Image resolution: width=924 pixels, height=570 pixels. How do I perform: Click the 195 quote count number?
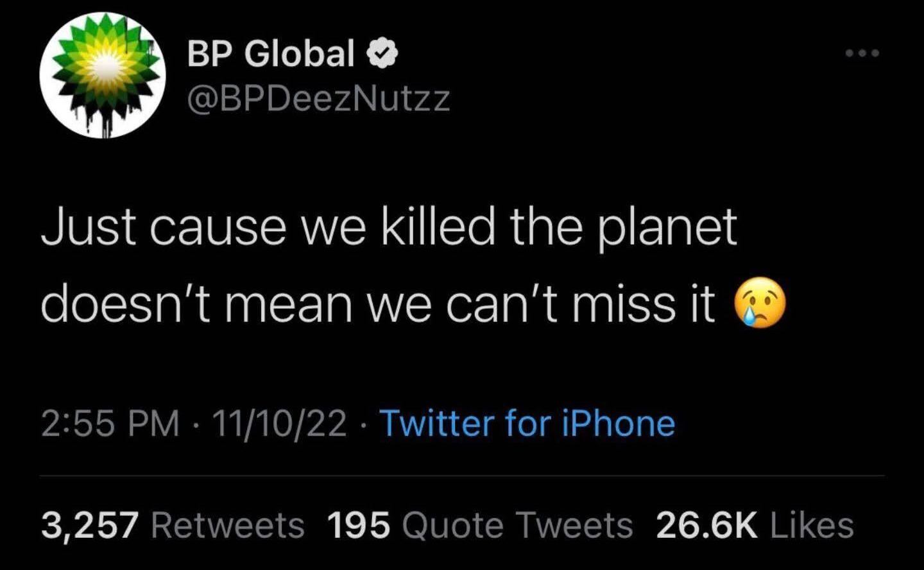(x=359, y=526)
